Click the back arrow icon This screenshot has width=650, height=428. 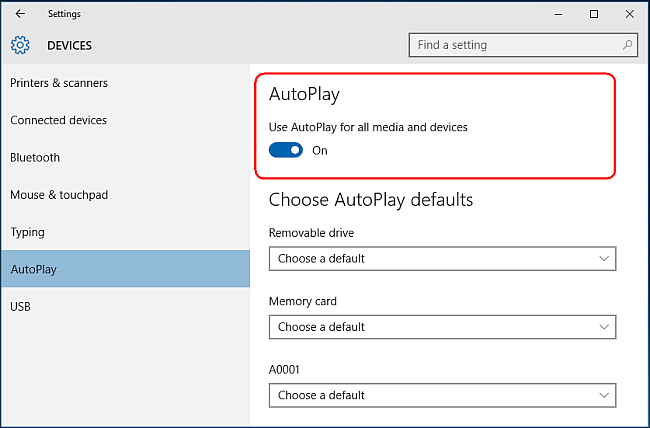click(20, 14)
